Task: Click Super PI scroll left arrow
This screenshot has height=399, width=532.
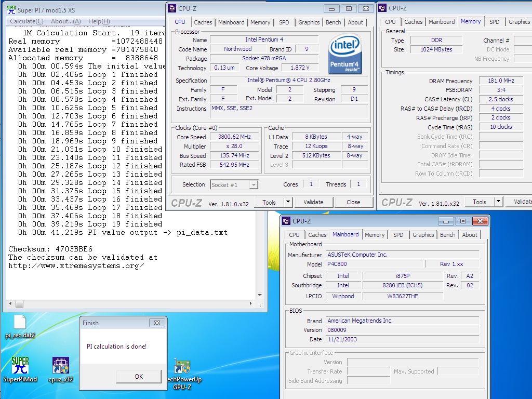Action: pos(10,303)
